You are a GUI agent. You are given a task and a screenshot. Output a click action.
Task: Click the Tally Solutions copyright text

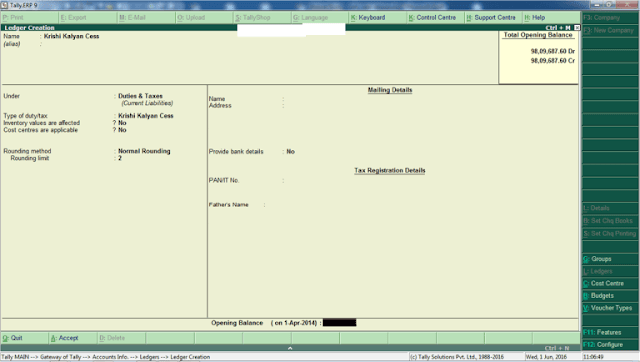(x=457, y=357)
